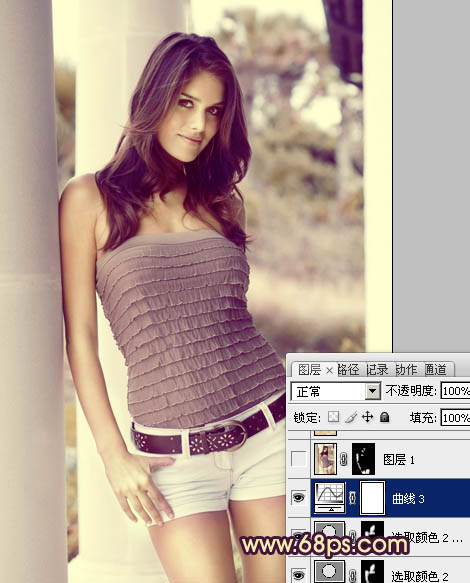The width and height of the screenshot is (470, 583).
Task: Select the 选取颜色 2 layer mask thumbnail
Action: click(x=373, y=571)
